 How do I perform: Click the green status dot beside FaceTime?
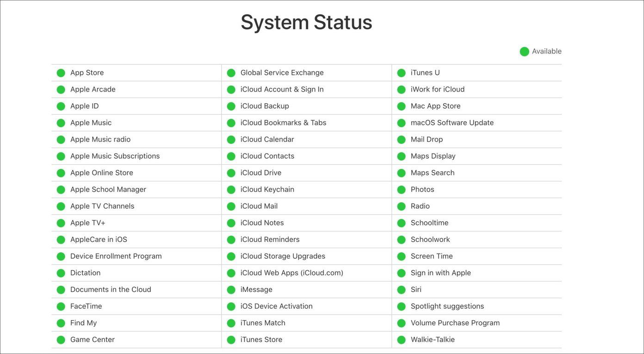61,306
